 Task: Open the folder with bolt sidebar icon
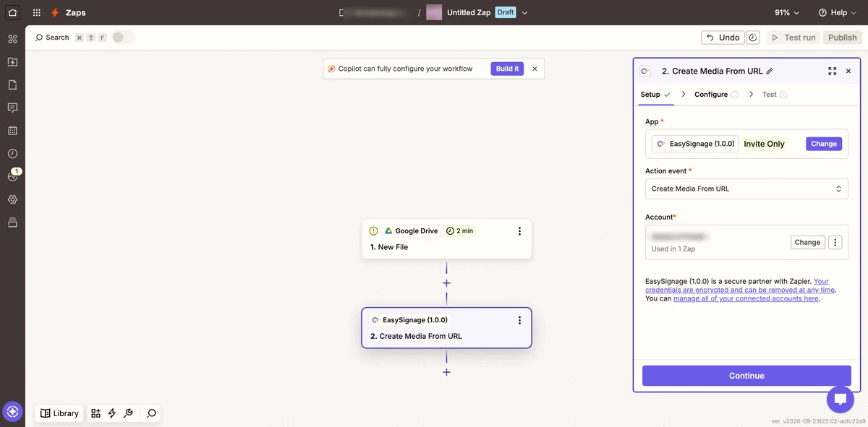tap(12, 62)
